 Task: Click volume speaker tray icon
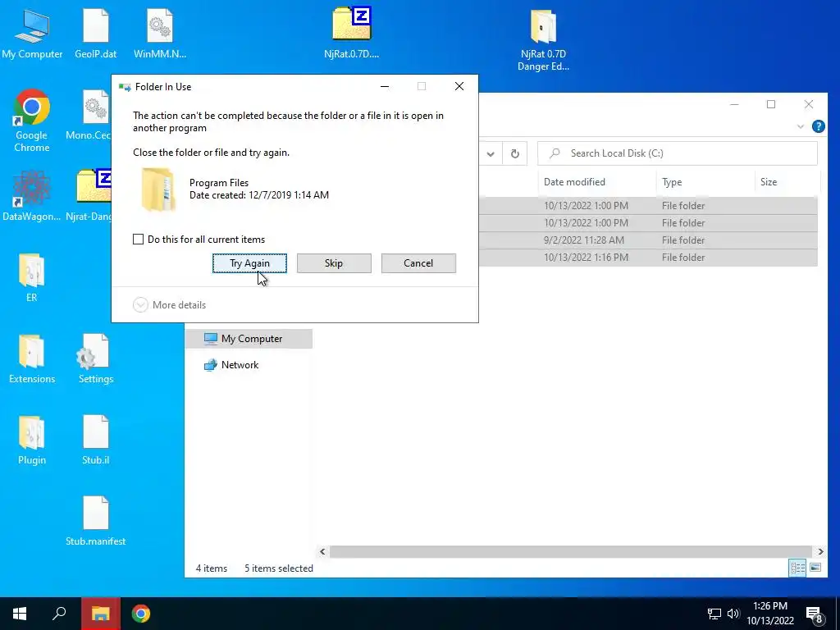(x=733, y=614)
